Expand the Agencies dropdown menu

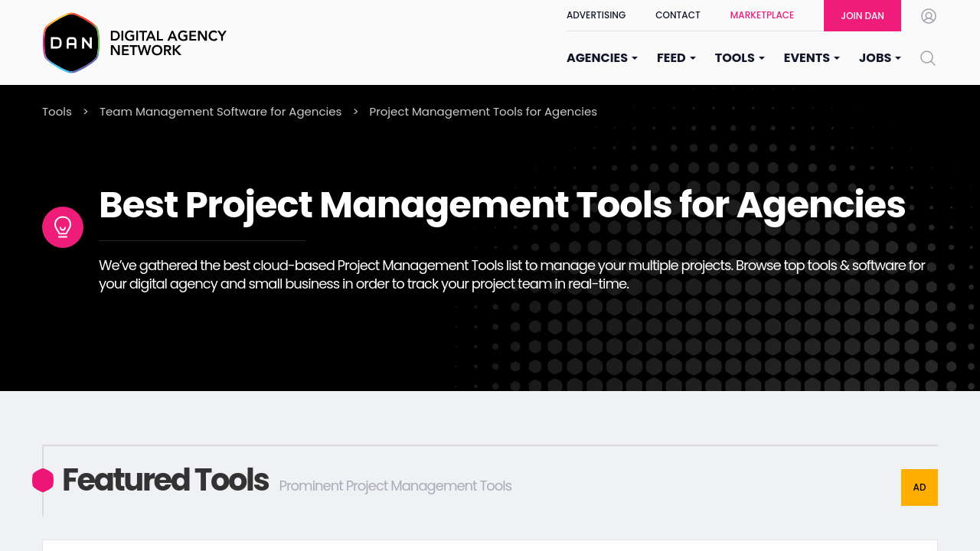[602, 58]
